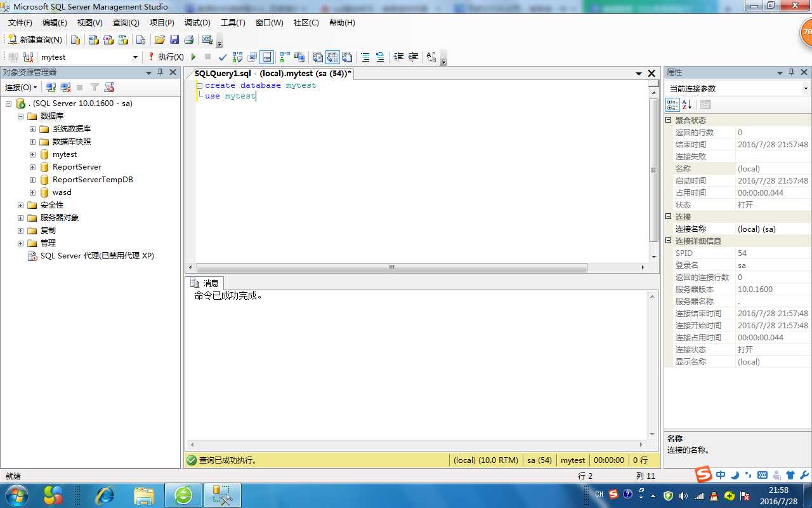This screenshot has height=508, width=812.
Task: Open the 文件(F) menu
Action: [20, 23]
